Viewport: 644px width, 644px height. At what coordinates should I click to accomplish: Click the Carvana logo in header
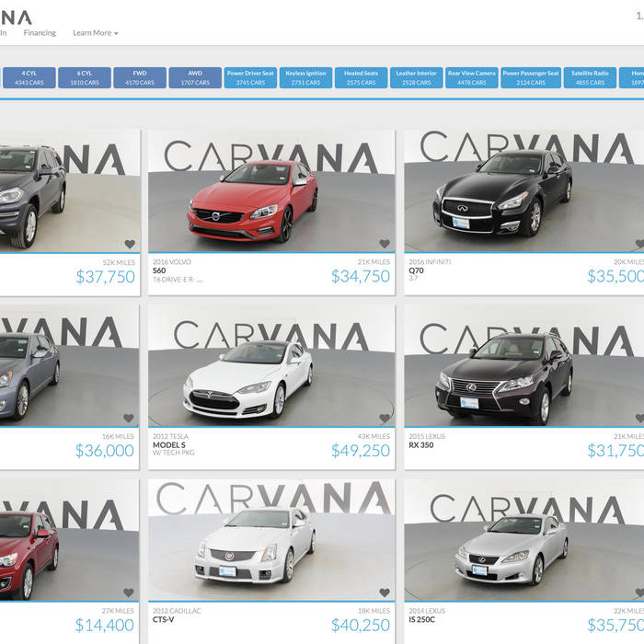[x=16, y=17]
